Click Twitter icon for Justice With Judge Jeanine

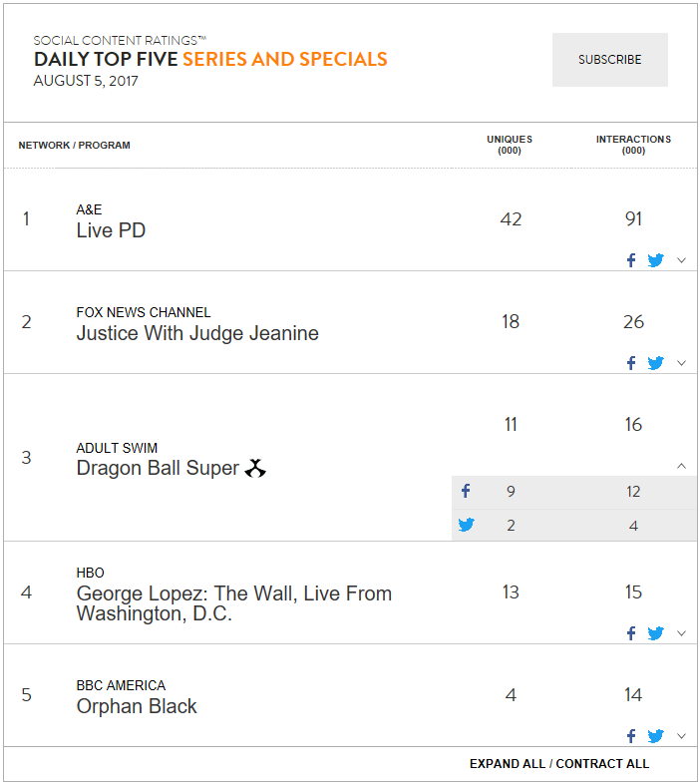click(655, 363)
